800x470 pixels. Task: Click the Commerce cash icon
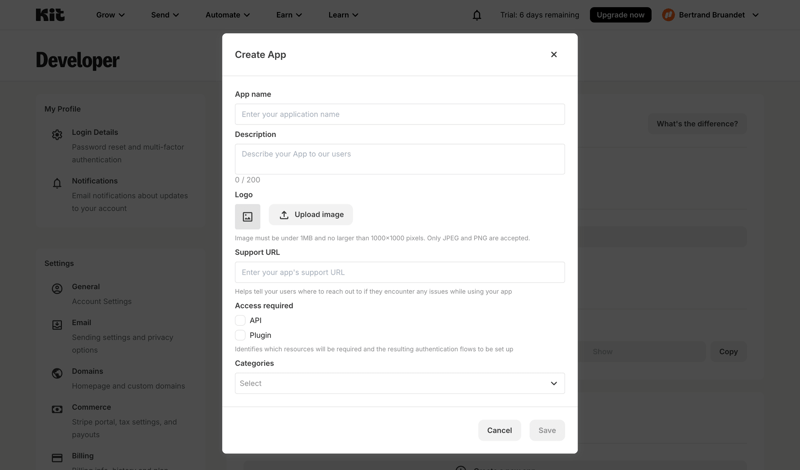[x=57, y=409]
